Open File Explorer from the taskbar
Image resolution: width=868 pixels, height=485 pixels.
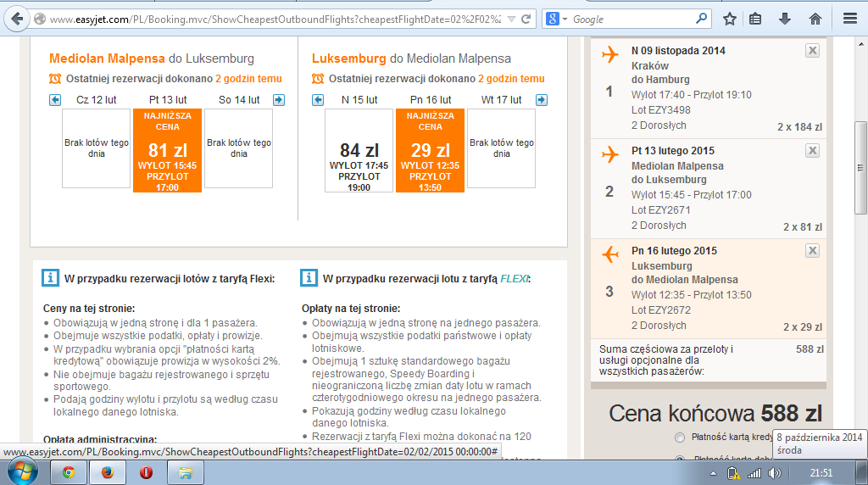(x=186, y=472)
